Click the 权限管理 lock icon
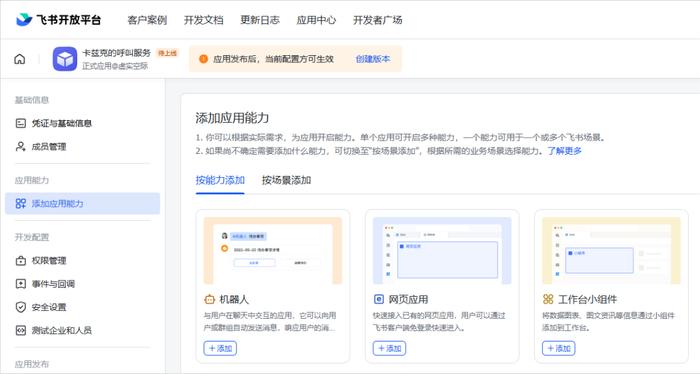The image size is (700, 374). tap(21, 261)
